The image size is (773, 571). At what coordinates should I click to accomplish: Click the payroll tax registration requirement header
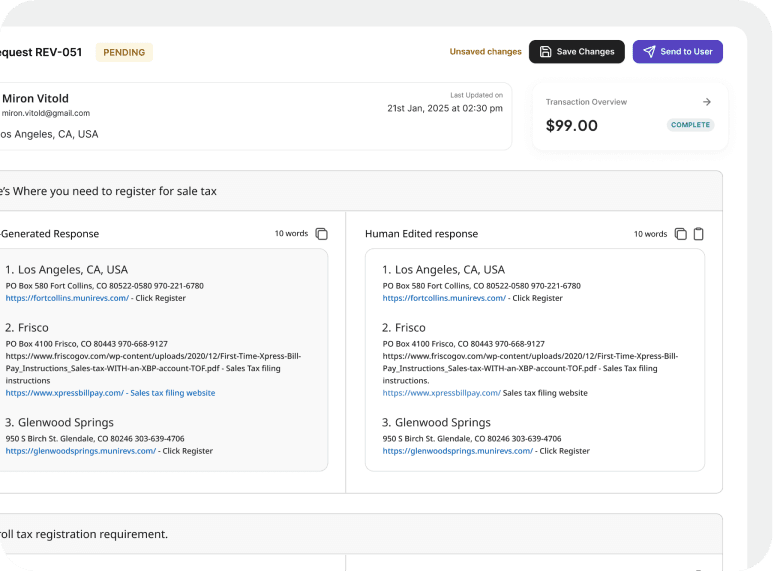[84, 535]
